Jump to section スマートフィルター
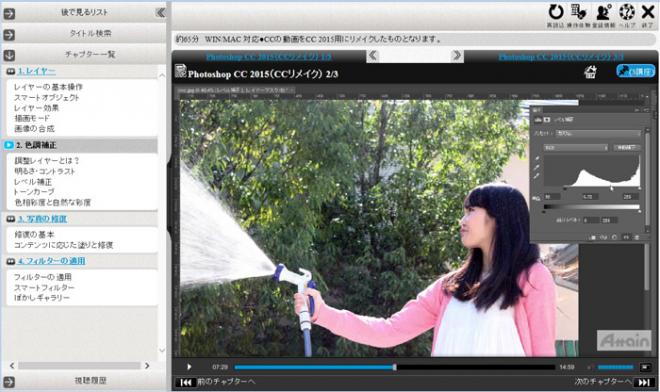Screen dimensions: 660x392 pyautogui.click(x=44, y=288)
